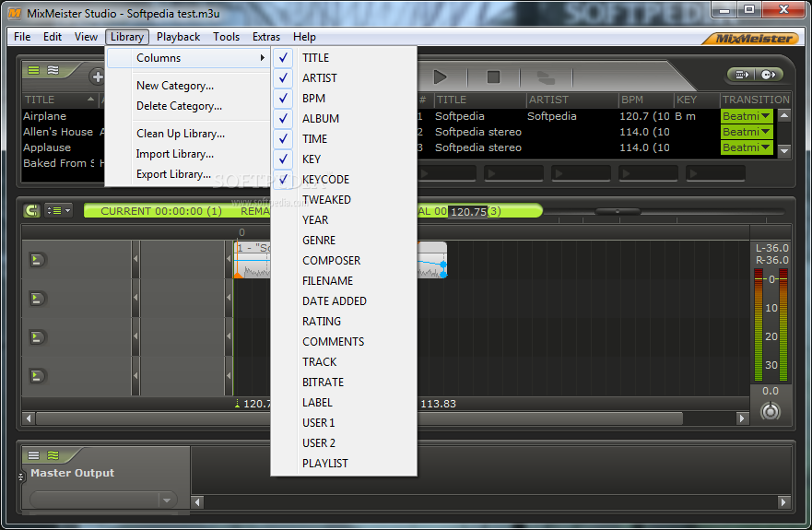Toggle the KEYCODE column checkmark
The image size is (812, 530).
tap(283, 179)
